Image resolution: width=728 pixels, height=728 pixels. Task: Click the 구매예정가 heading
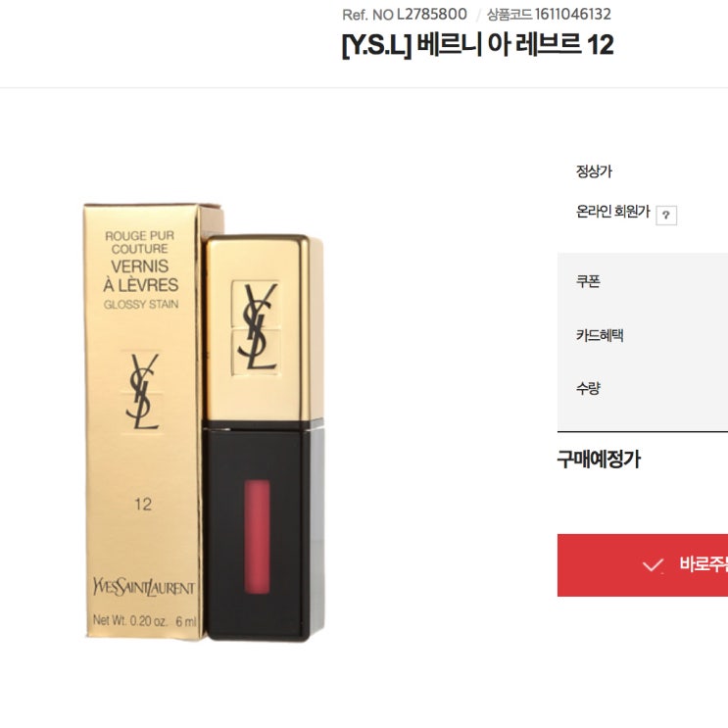(x=599, y=460)
